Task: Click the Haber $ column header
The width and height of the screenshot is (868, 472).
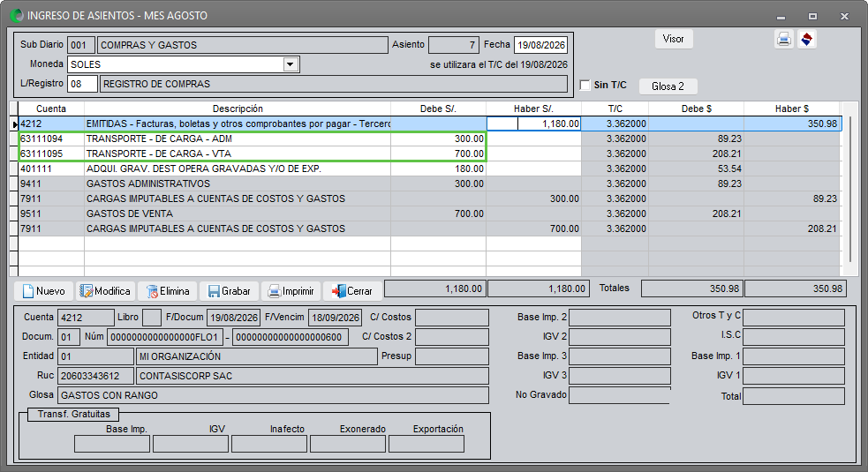Action: tap(791, 109)
